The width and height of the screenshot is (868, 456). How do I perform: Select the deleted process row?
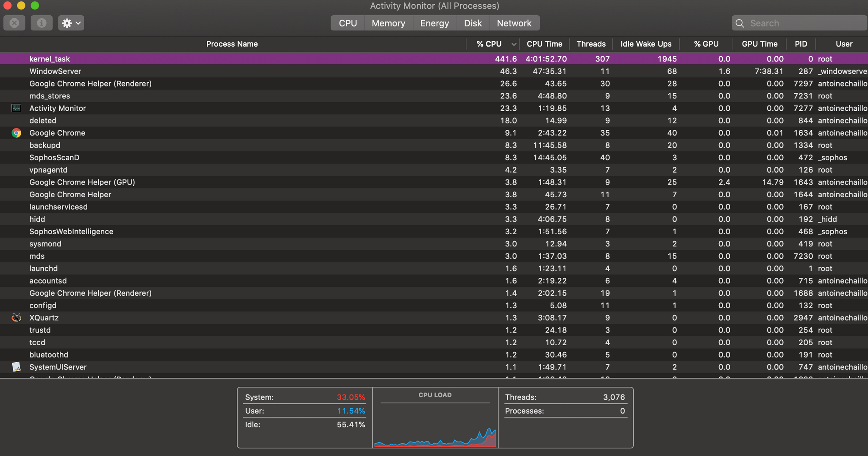pos(434,120)
